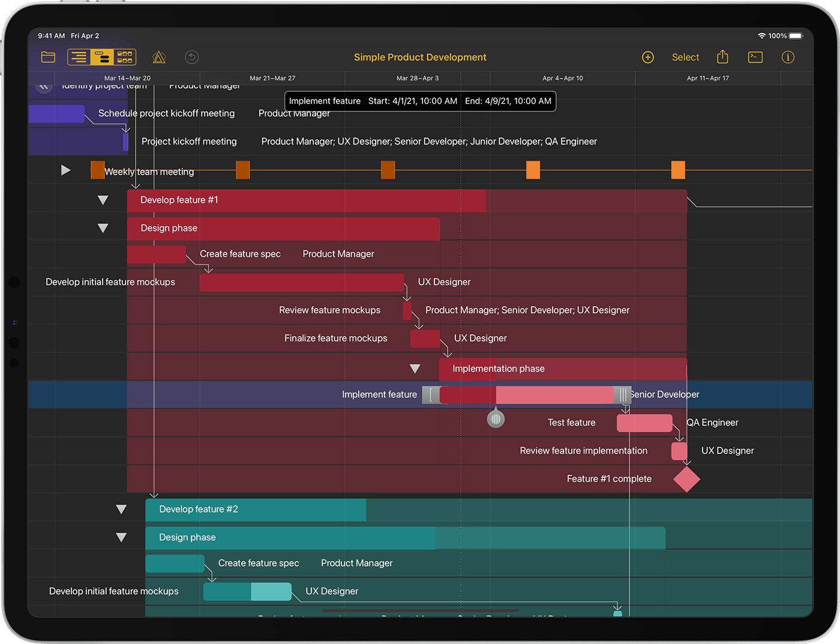The image size is (840, 644).
Task: Open the violations warning triangle icon
Action: point(158,57)
